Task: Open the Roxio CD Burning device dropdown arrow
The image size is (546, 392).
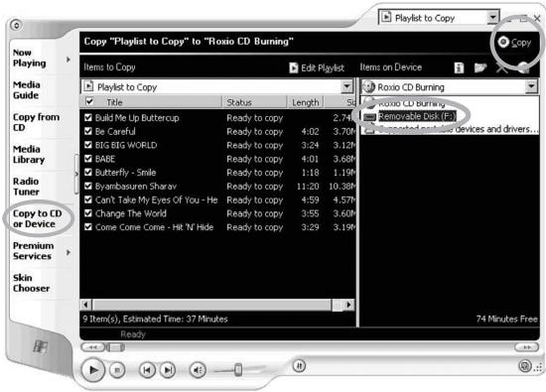Action: point(531,86)
